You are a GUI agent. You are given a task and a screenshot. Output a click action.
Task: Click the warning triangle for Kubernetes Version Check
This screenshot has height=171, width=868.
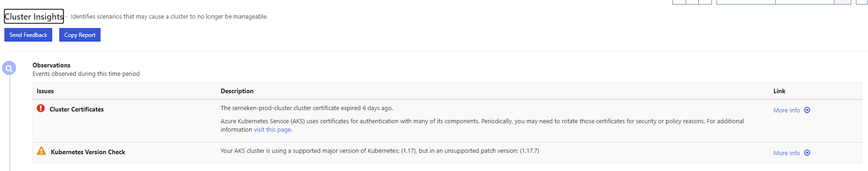[41, 151]
